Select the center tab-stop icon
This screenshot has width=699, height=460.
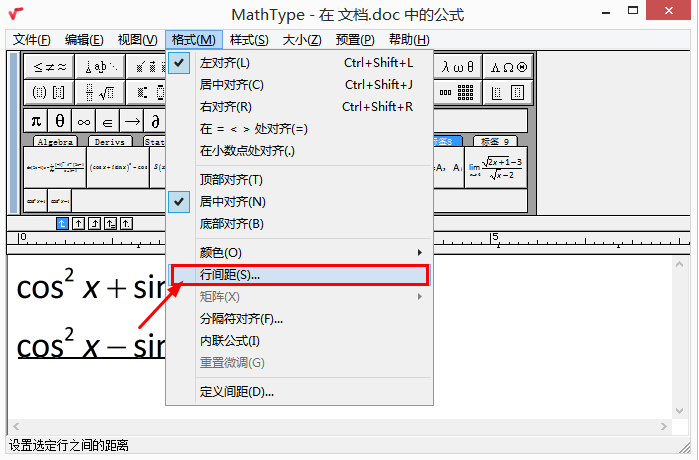tap(78, 223)
